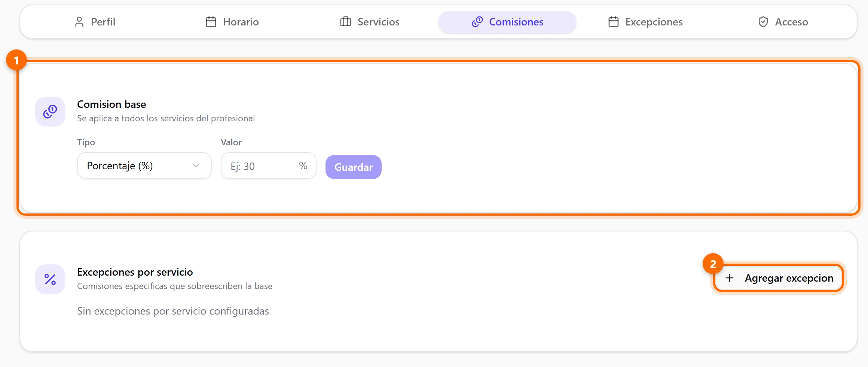Click the Guardar button
The image size is (868, 367).
(x=354, y=167)
